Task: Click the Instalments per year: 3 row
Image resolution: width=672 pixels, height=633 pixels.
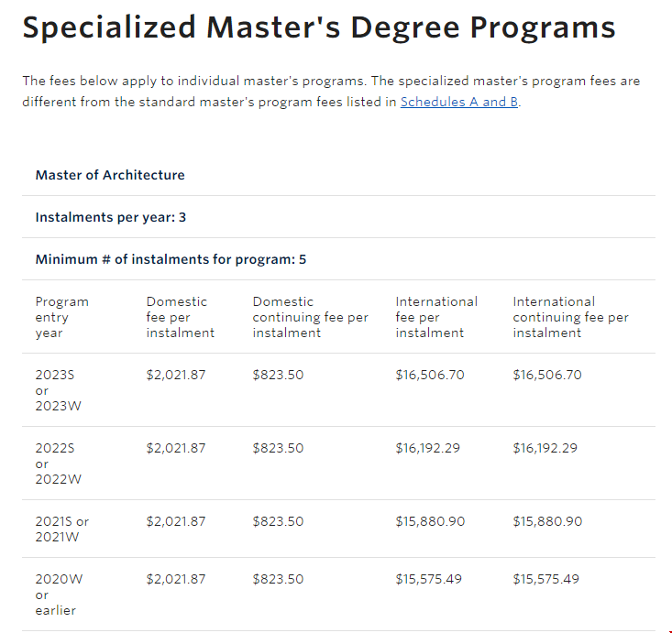Action: 111,217
